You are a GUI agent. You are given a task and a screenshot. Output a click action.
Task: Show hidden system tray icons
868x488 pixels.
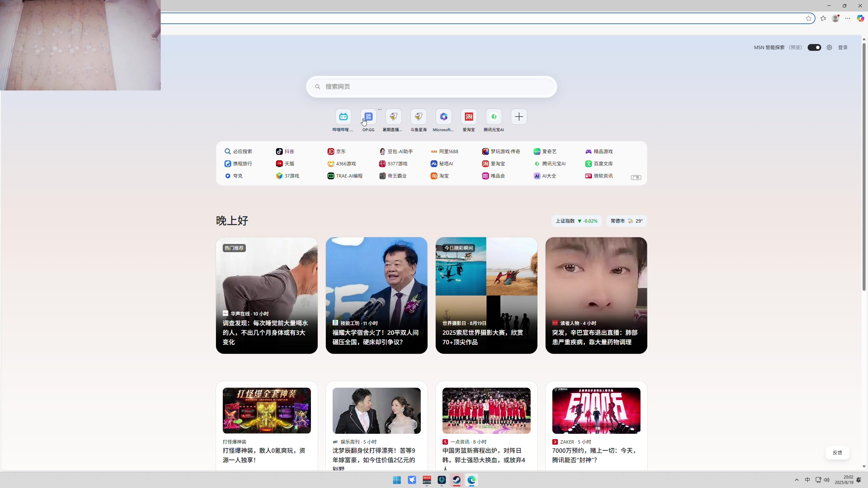click(x=797, y=480)
